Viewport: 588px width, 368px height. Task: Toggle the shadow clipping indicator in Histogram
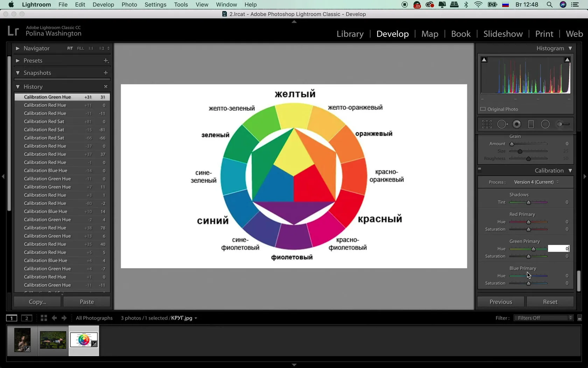pos(484,60)
